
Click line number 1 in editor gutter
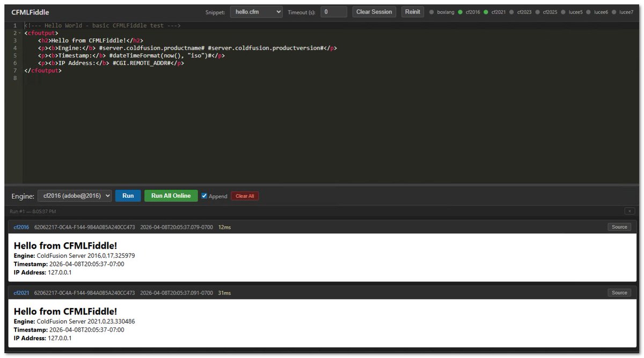pyautogui.click(x=14, y=26)
